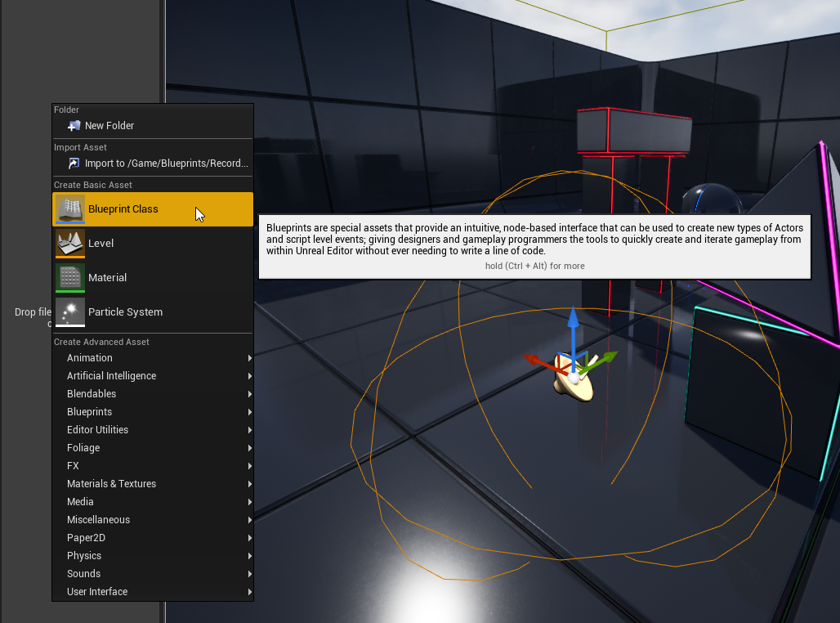
Task: Open the Miscellaneous submenu
Action: click(153, 520)
